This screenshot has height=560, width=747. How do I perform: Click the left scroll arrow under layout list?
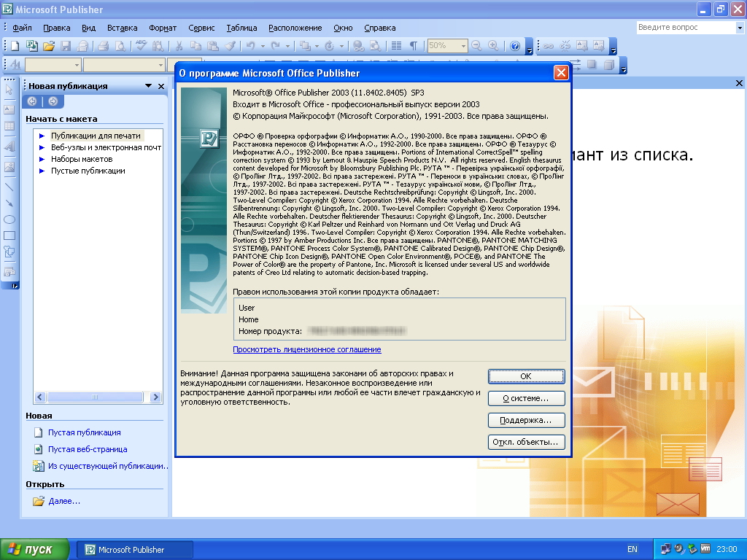(40, 397)
